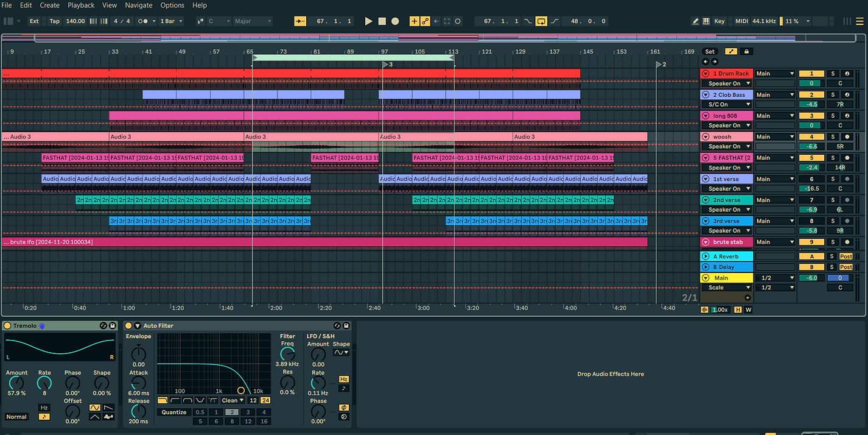Screen dimensions: 868x435
Task: Click the Punch-In switch icon
Action: pos(527,21)
